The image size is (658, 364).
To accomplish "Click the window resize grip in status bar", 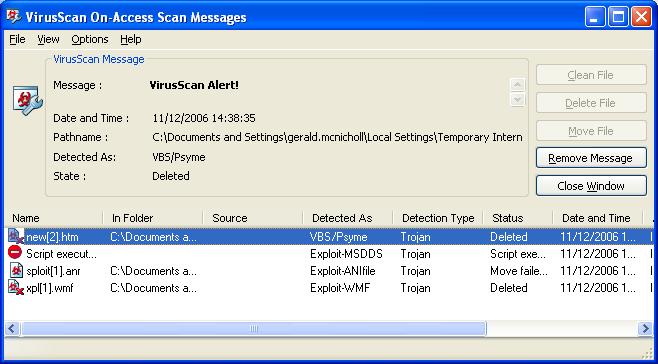I will point(647,353).
